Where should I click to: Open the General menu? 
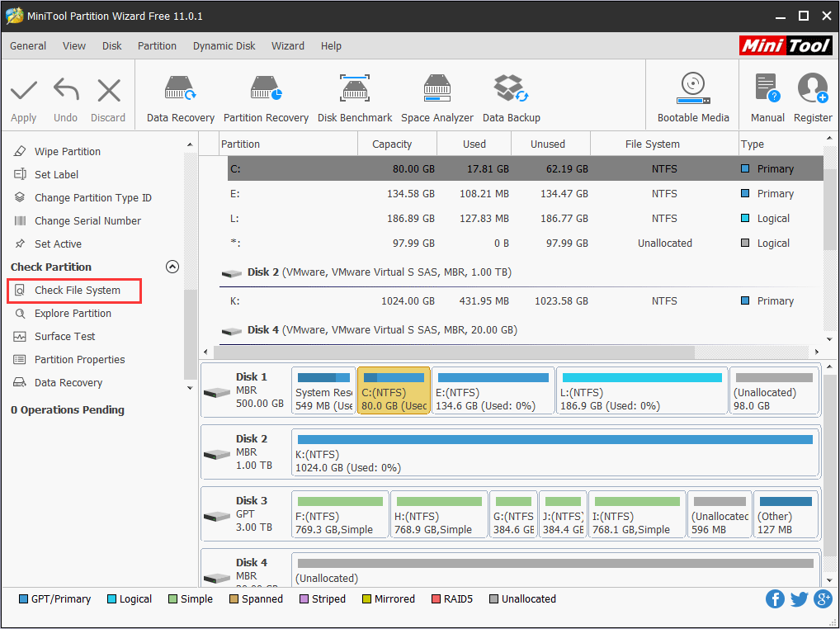coord(28,46)
